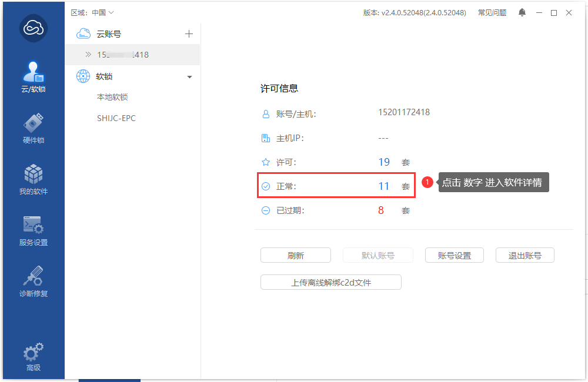
Task: Open the 硬件锁 hardware lock section
Action: tap(34, 128)
